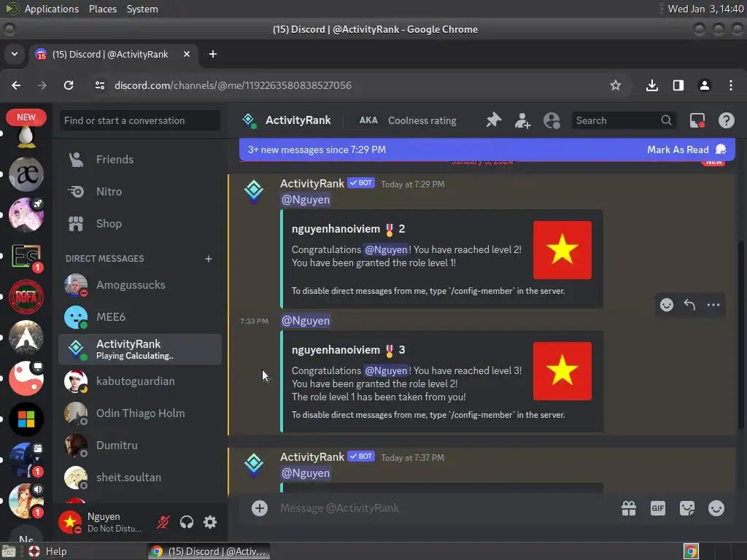The height and width of the screenshot is (560, 747).
Task: Open Applications menu
Action: (52, 9)
